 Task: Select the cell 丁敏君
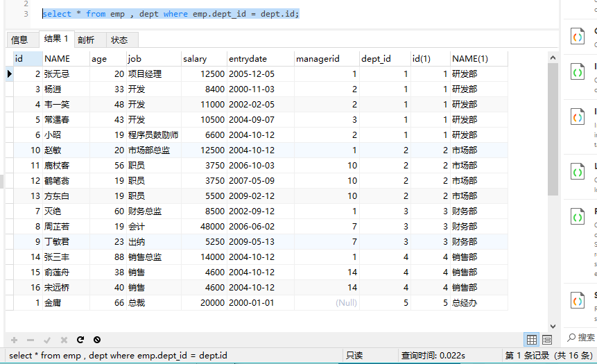pos(67,241)
